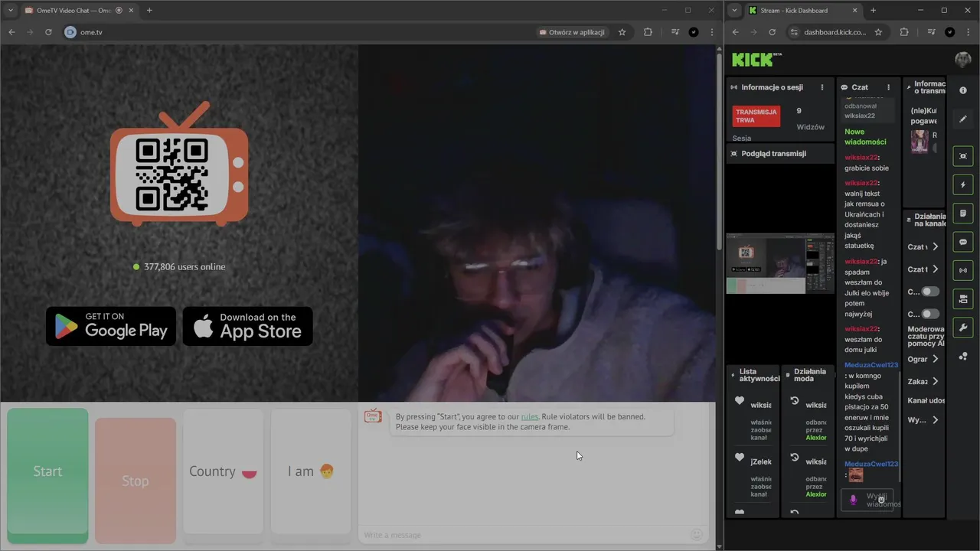Image resolution: width=980 pixels, height=551 pixels.
Task: Click the OmeTV QR code television logo
Action: click(179, 163)
